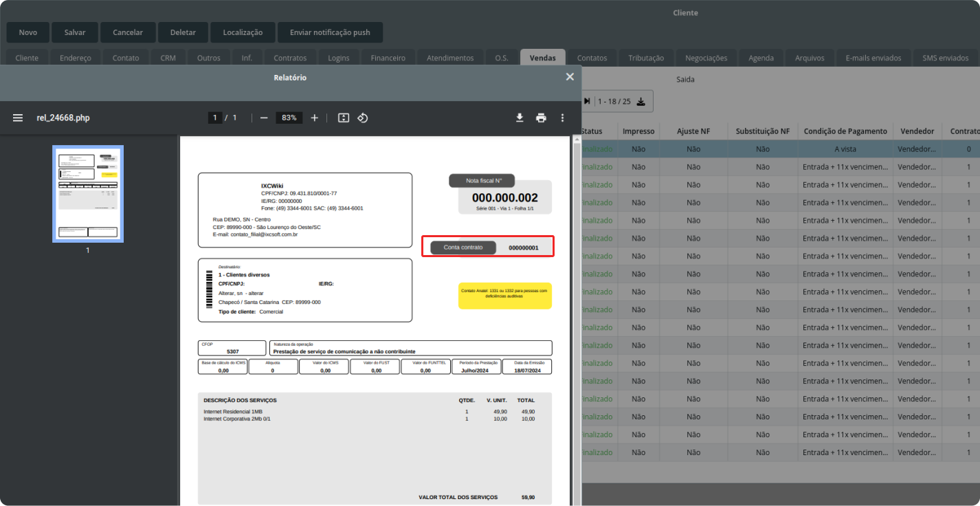Click the Deletar button
Viewport: 980px width, 506px height.
pos(183,32)
